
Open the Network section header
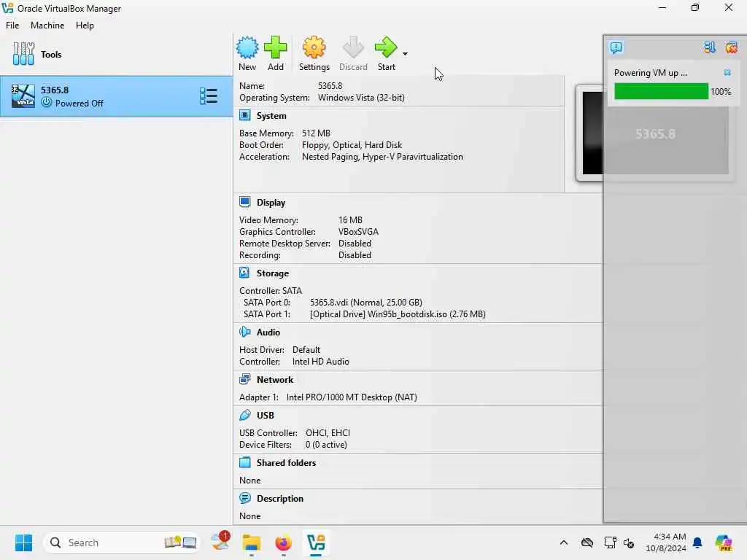click(275, 379)
